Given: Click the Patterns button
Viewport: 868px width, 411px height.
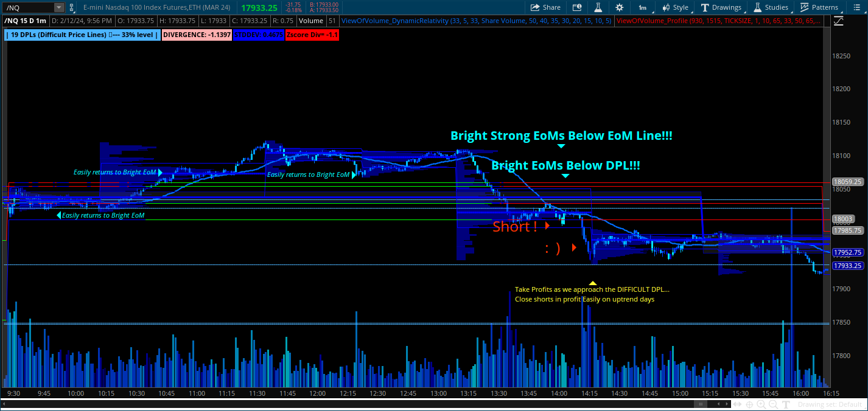Looking at the screenshot, I should 819,7.
